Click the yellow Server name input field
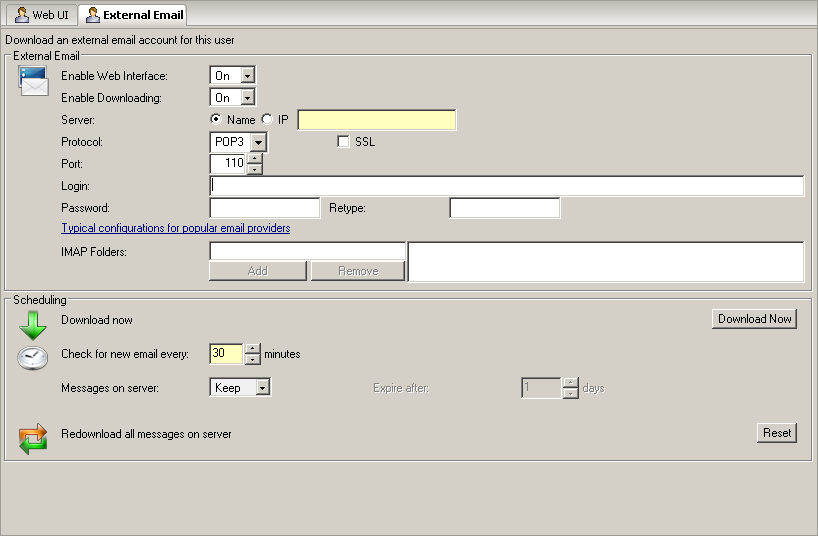Image resolution: width=818 pixels, height=536 pixels. coord(376,120)
